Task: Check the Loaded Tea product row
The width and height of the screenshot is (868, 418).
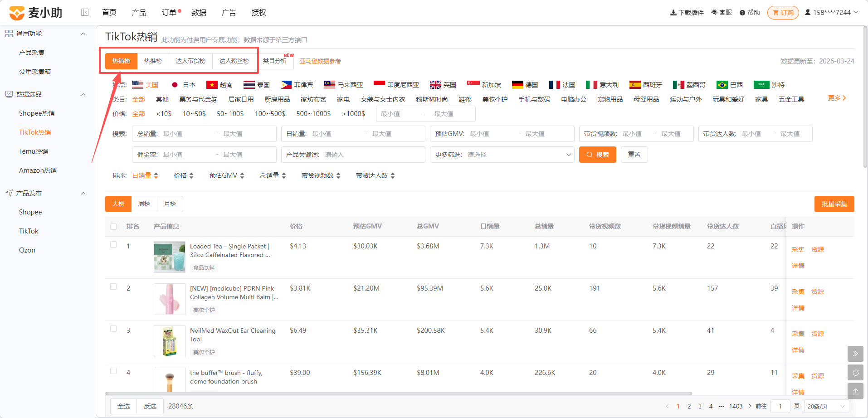Action: (x=113, y=244)
